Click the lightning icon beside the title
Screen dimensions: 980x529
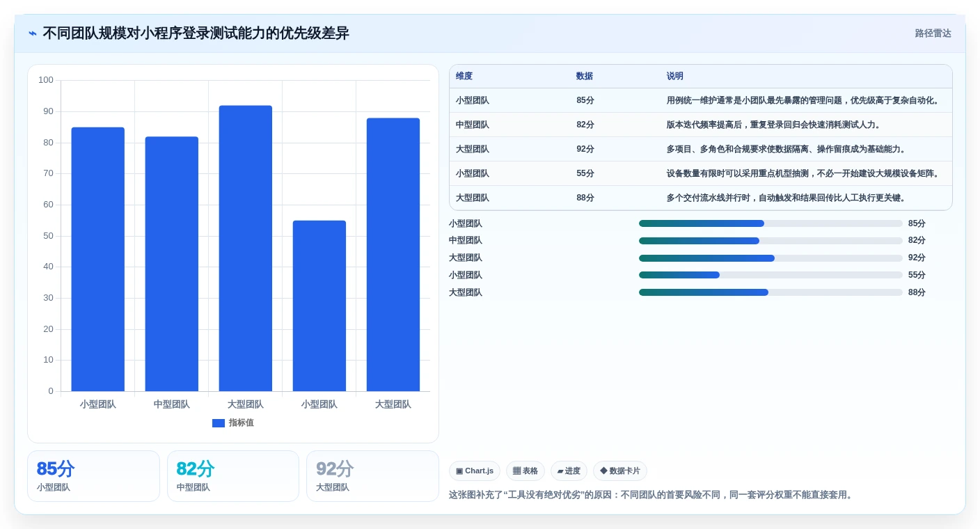(33, 33)
